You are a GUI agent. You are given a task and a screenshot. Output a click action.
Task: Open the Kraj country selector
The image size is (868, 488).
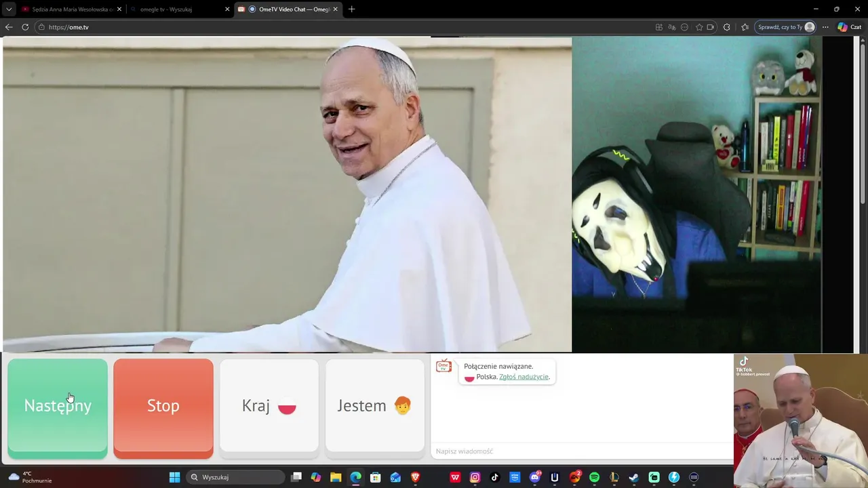point(269,405)
